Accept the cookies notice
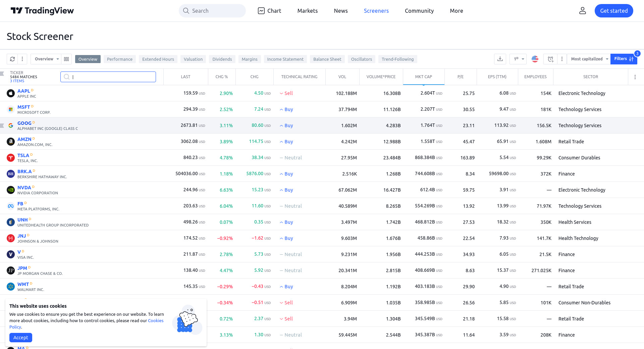The width and height of the screenshot is (644, 349). pyautogui.click(x=21, y=338)
